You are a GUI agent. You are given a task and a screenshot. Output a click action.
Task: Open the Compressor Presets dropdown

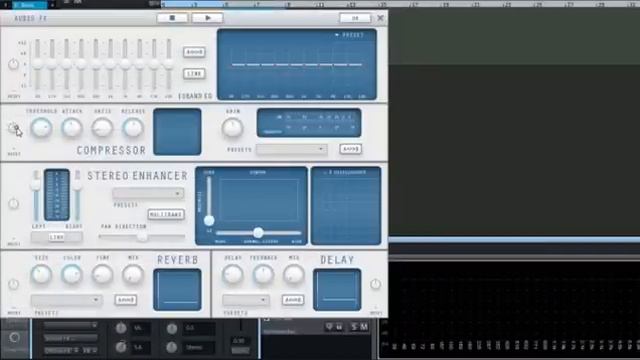[291, 149]
